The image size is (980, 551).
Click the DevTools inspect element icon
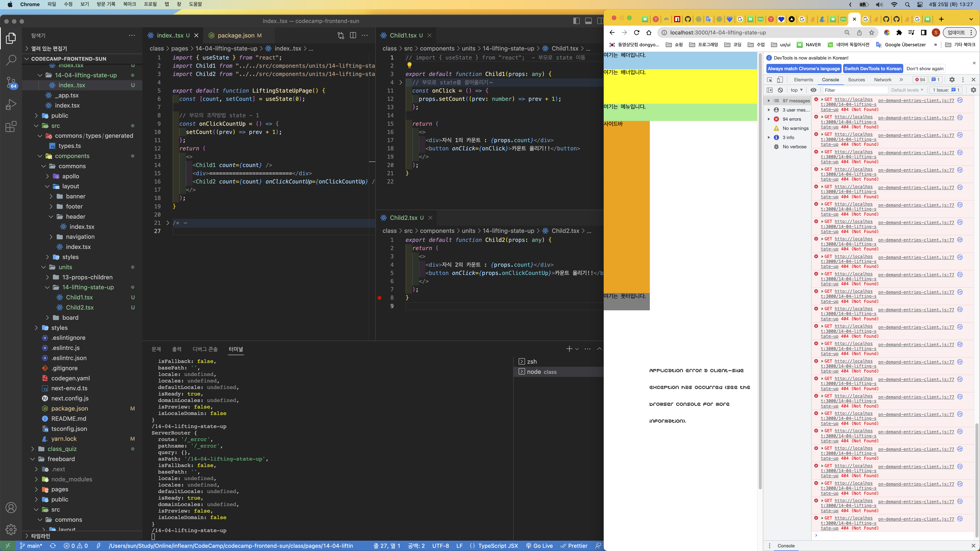769,79
